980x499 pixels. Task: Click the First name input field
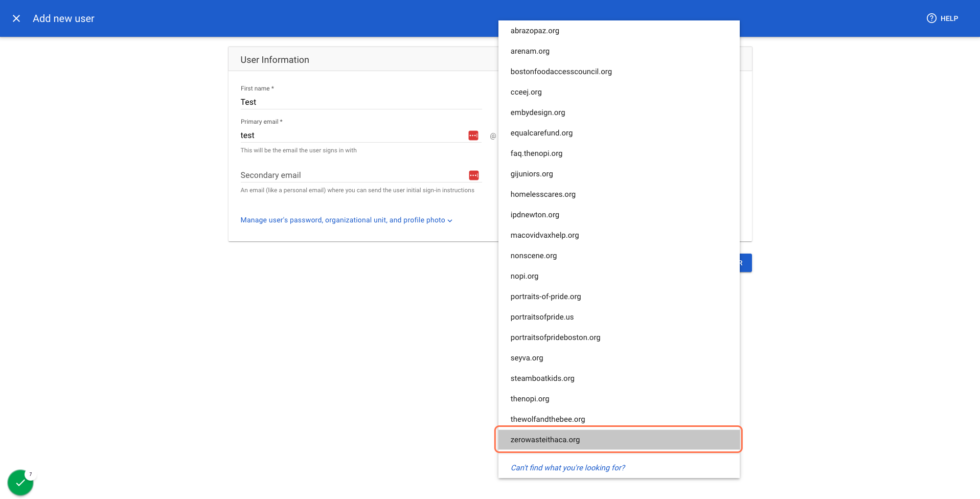click(361, 102)
